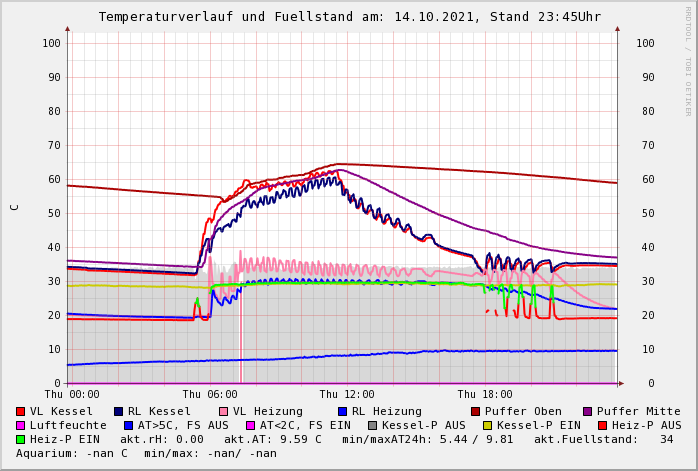Select the yellow Kessel-P EIN swatch
This screenshot has width=698, height=471.
[x=488, y=425]
